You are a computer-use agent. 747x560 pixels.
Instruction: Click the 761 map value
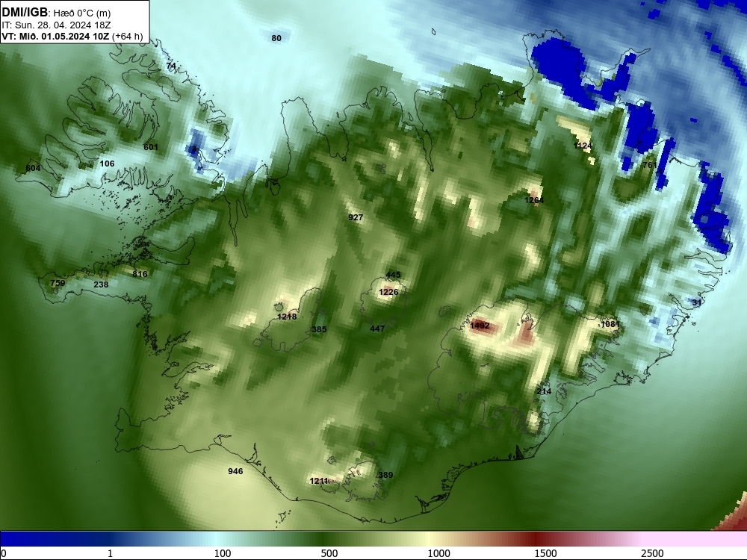click(x=650, y=165)
